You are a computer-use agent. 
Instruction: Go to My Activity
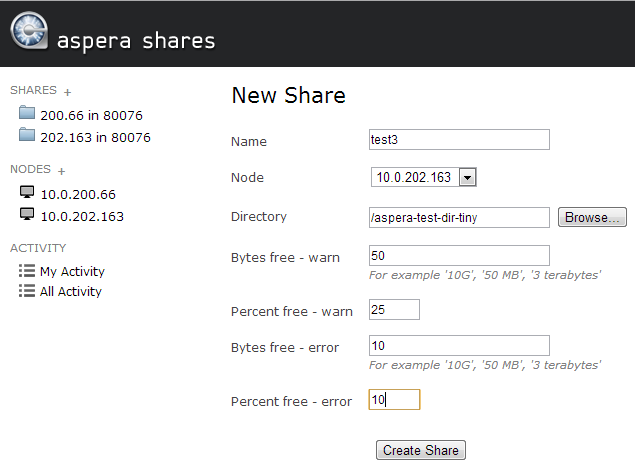(x=72, y=271)
